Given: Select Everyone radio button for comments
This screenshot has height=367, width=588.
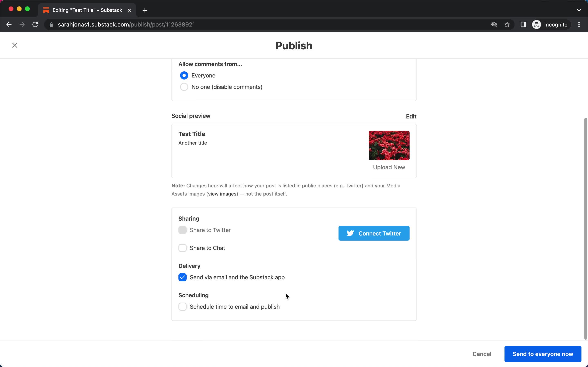Looking at the screenshot, I should pyautogui.click(x=184, y=76).
